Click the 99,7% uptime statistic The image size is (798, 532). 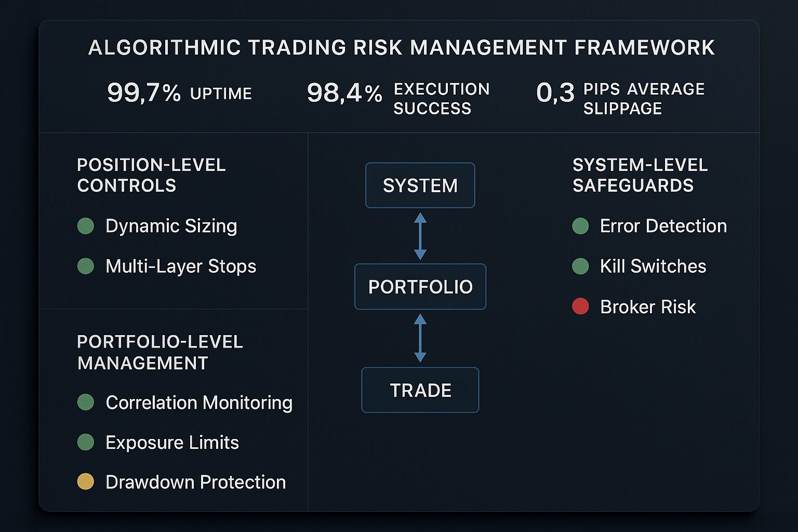179,94
